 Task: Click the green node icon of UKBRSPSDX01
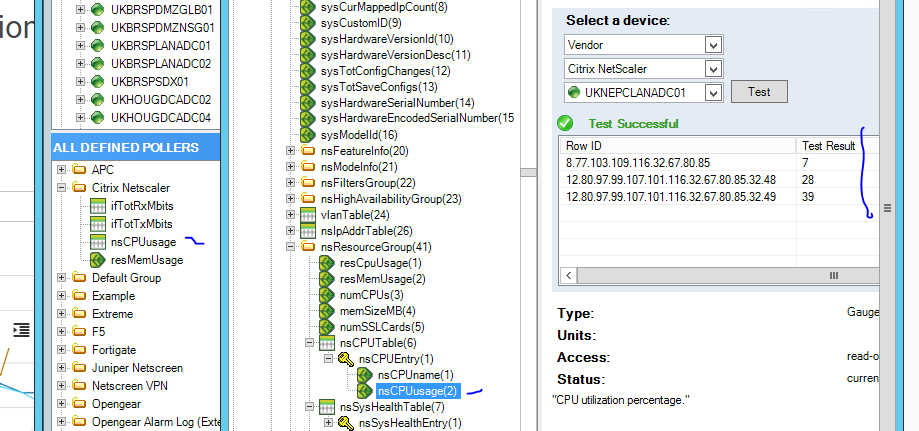(x=98, y=82)
